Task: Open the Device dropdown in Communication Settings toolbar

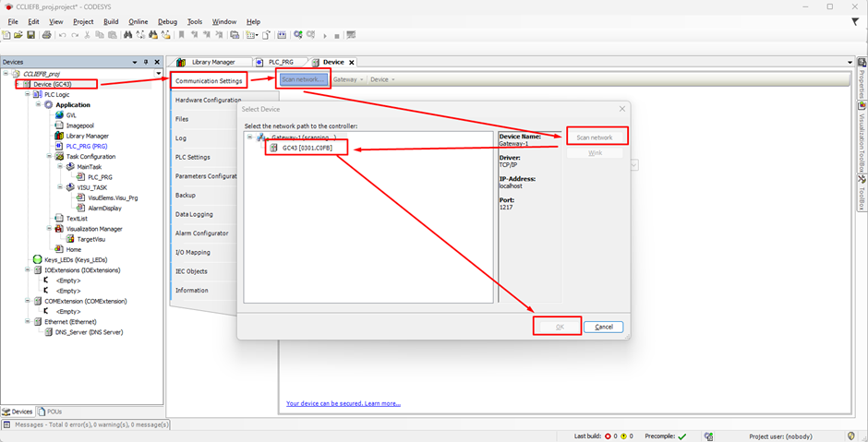Action: tap(382, 79)
